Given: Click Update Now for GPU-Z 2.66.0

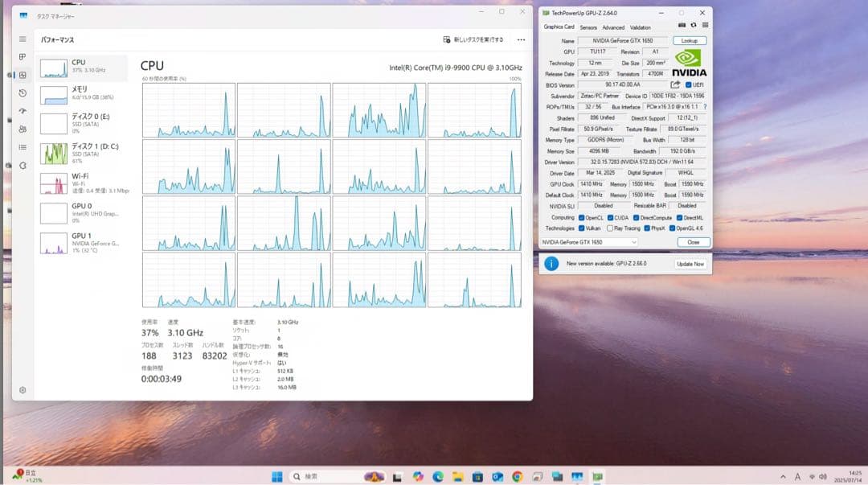Looking at the screenshot, I should point(690,264).
